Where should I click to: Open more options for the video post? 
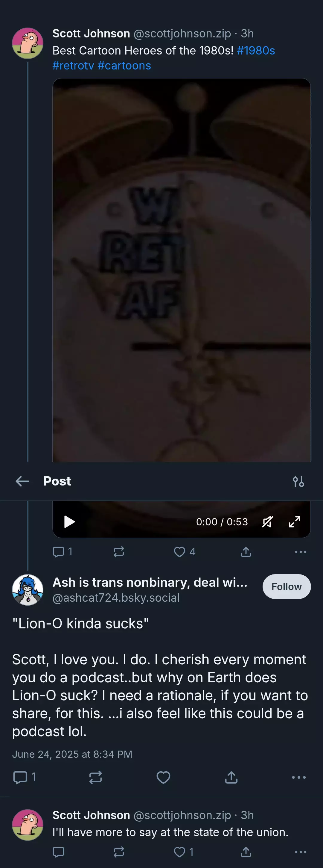(301, 552)
